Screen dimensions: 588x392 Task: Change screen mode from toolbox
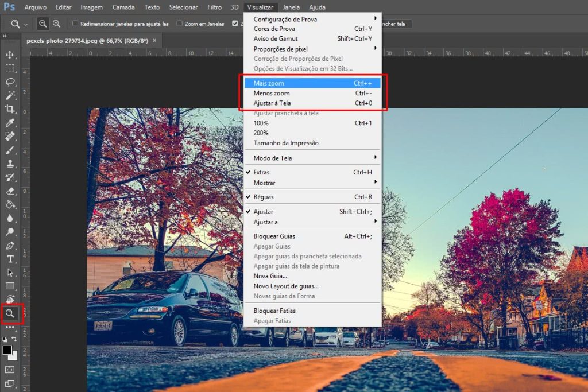(x=10, y=383)
